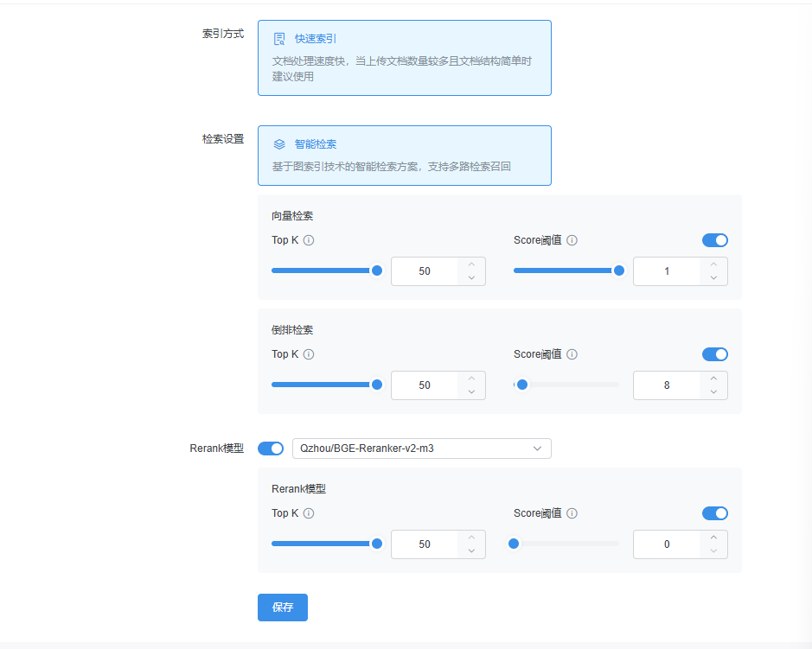This screenshot has width=812, height=649.
Task: Click info icon beside 倒排检索 Top K
Action: click(309, 354)
